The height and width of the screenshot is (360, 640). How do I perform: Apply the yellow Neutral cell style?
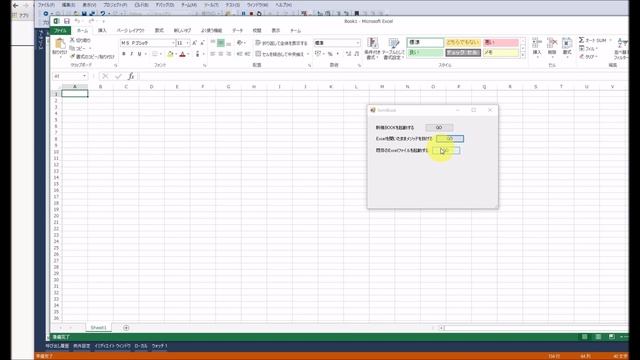[463, 42]
